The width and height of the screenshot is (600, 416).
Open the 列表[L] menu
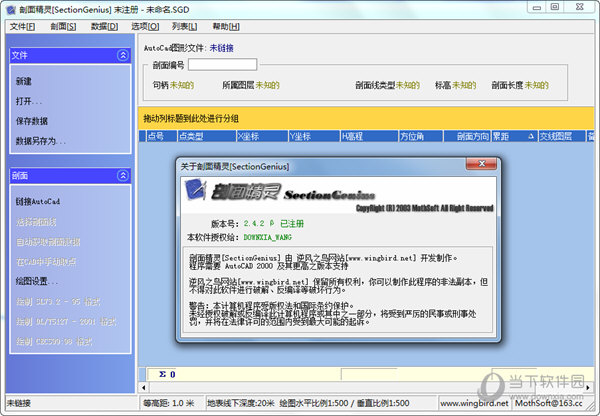click(184, 26)
